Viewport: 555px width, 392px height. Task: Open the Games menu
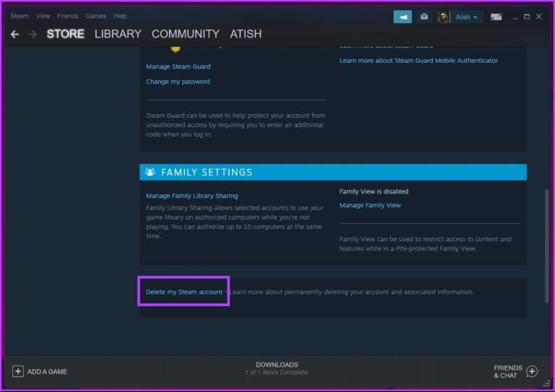(x=95, y=16)
